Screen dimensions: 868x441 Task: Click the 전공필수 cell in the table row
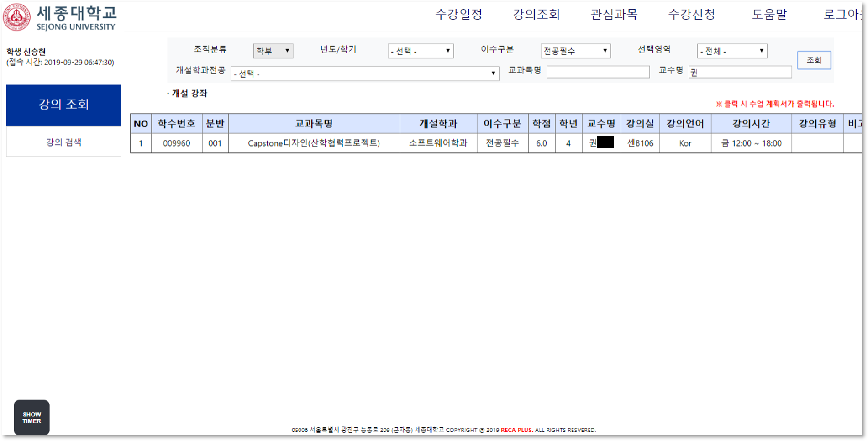(502, 143)
